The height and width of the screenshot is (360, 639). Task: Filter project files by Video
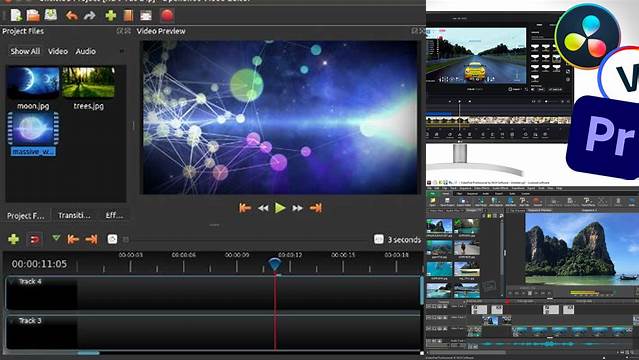[x=58, y=51]
